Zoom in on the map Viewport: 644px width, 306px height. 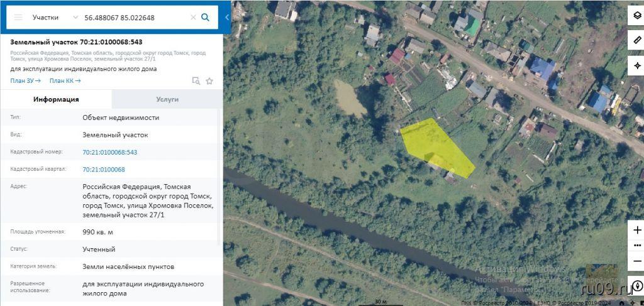636,230
